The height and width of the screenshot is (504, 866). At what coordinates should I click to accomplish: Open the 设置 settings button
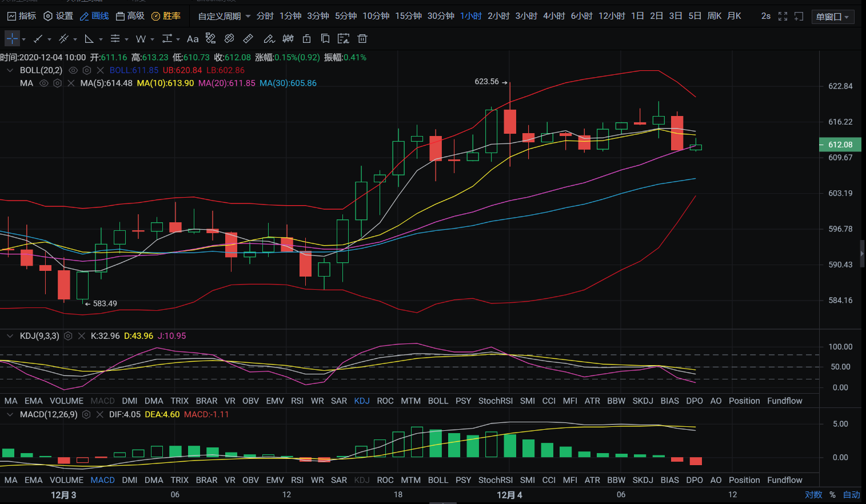click(58, 16)
